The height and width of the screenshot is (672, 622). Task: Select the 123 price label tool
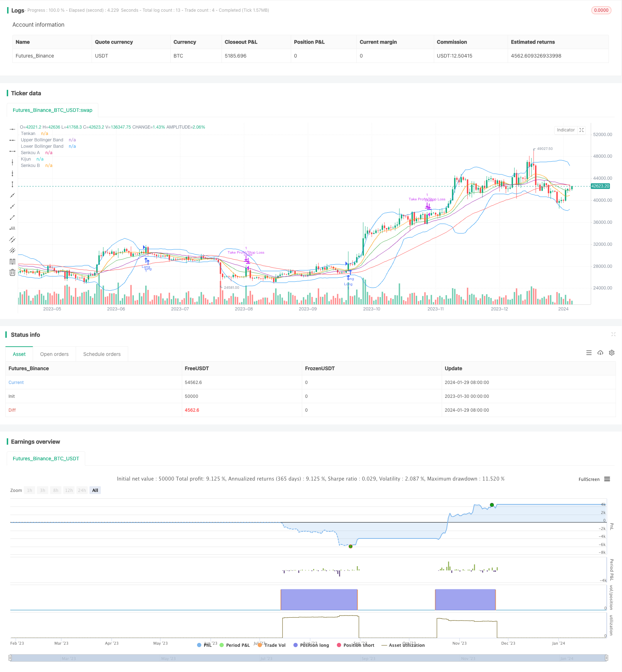[12, 228]
